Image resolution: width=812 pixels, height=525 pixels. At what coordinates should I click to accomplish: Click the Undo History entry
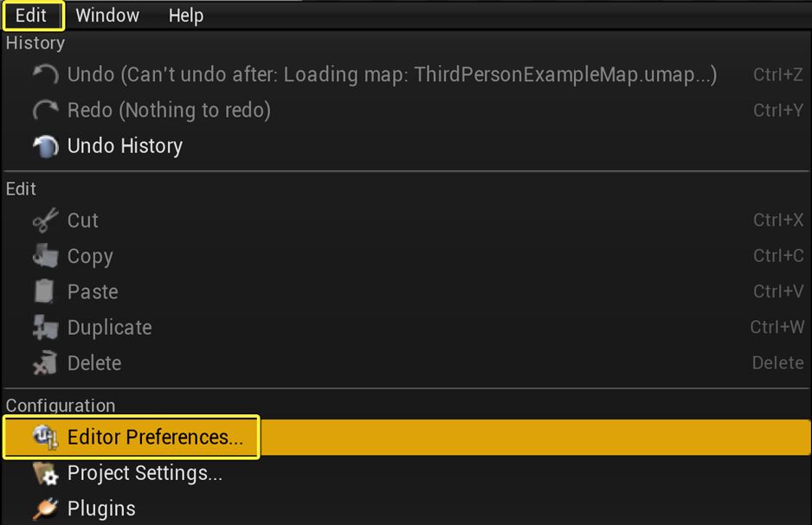(x=125, y=145)
